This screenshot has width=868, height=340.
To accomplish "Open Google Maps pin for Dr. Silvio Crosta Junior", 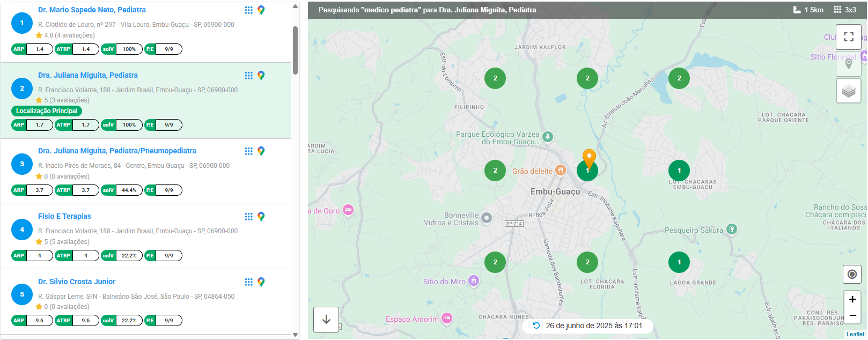I will pos(261,282).
